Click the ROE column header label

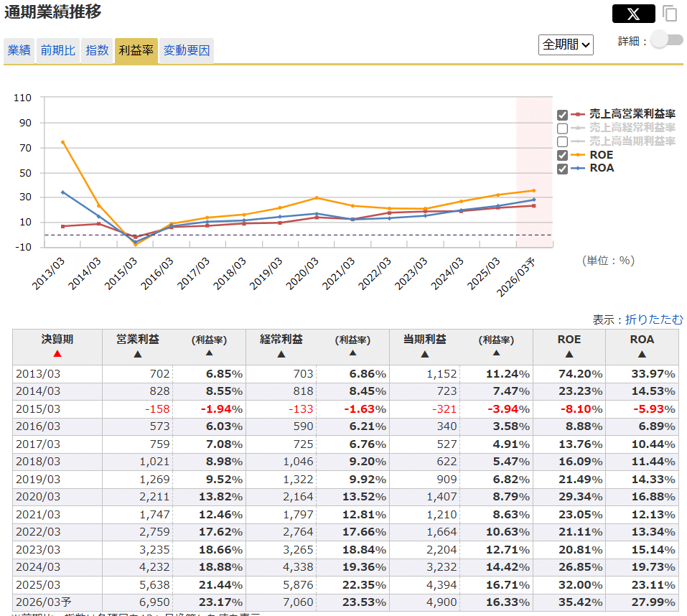click(x=569, y=340)
